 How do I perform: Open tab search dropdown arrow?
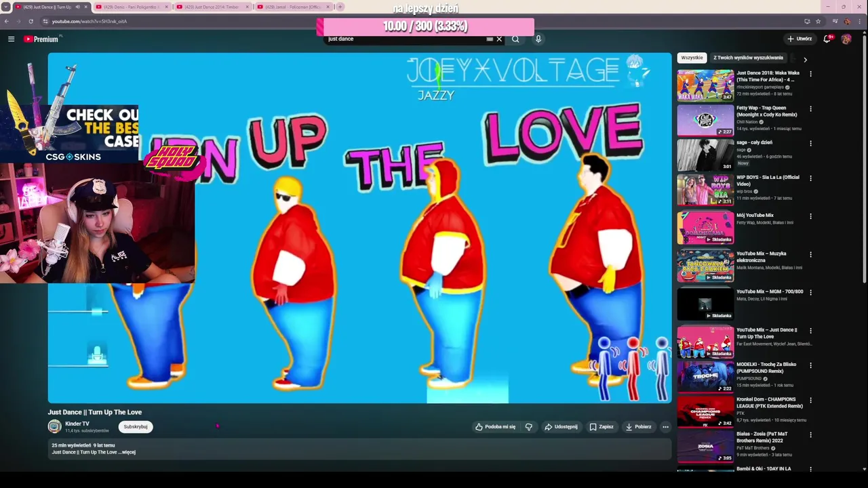coord(7,7)
